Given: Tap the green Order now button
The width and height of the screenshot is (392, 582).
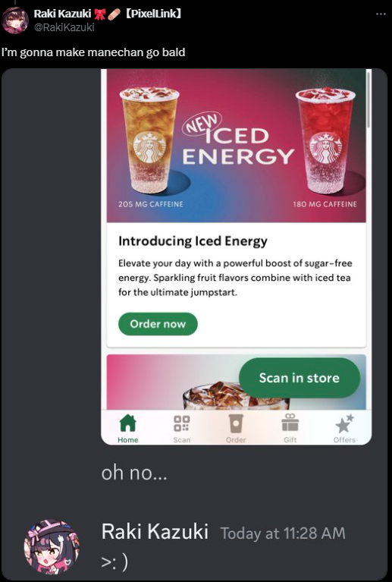Looking at the screenshot, I should 158,324.
